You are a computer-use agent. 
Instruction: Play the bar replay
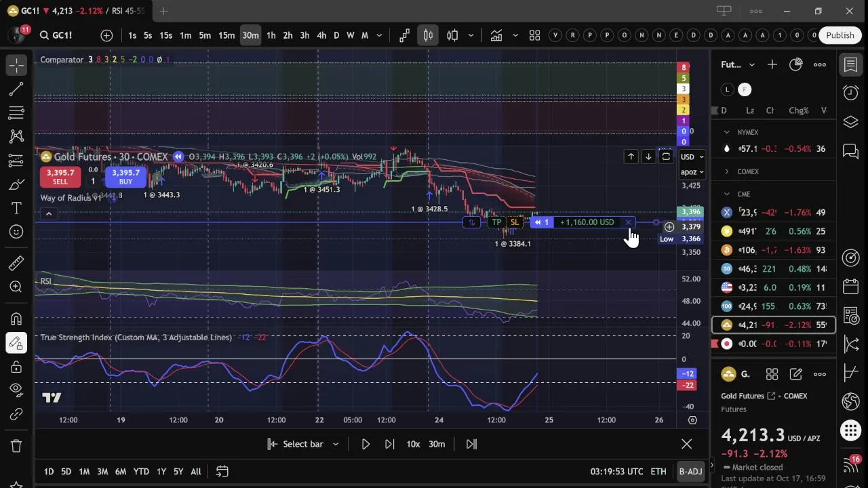click(366, 444)
